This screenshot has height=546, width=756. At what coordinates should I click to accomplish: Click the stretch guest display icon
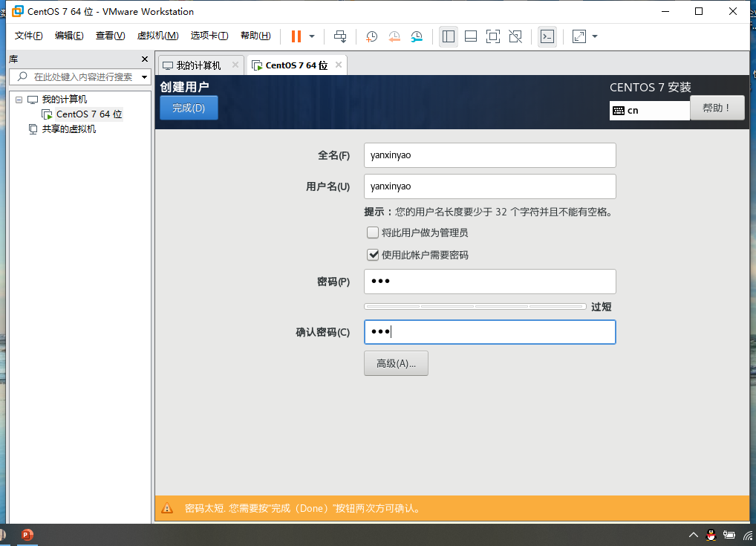coord(579,36)
